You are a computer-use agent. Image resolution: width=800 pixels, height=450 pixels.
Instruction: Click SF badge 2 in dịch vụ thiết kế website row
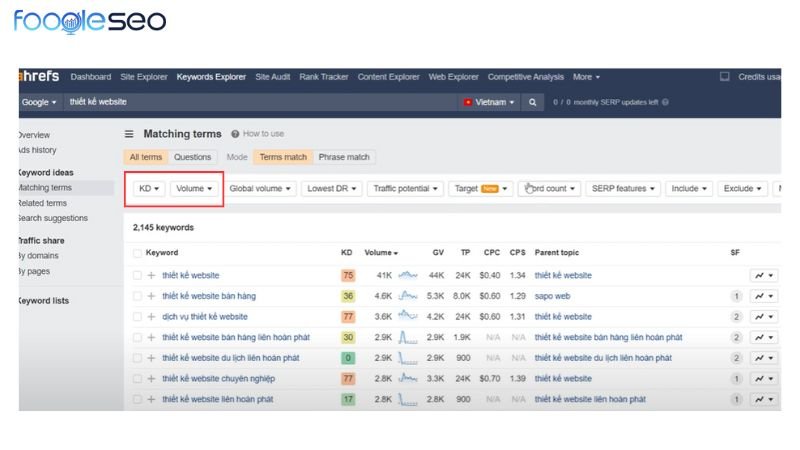coord(736,317)
